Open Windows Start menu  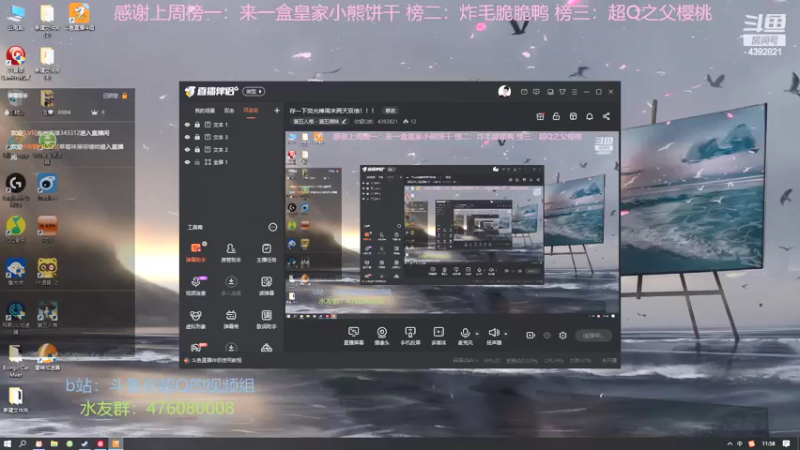(7, 444)
